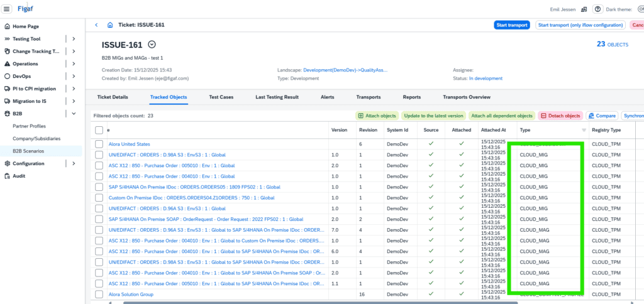The height and width of the screenshot is (304, 644).
Task: Switch to the Tracked Objects tab
Action: 169,97
